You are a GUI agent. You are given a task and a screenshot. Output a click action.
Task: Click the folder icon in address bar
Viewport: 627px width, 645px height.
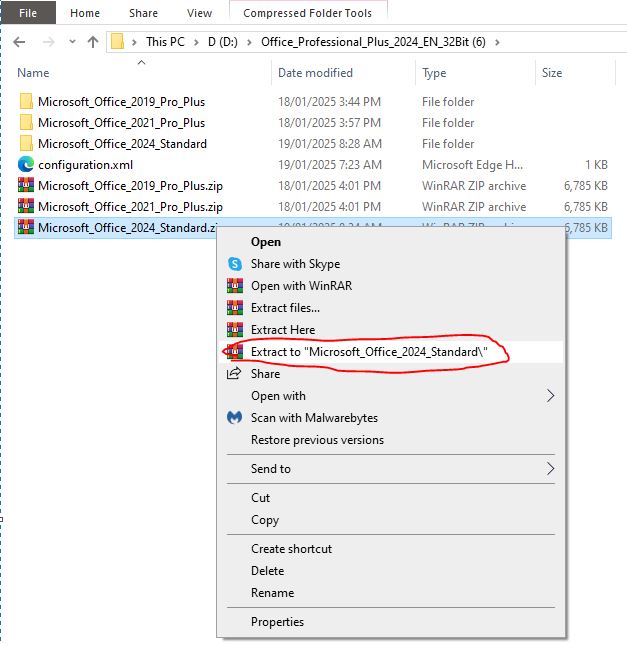pyautogui.click(x=117, y=42)
